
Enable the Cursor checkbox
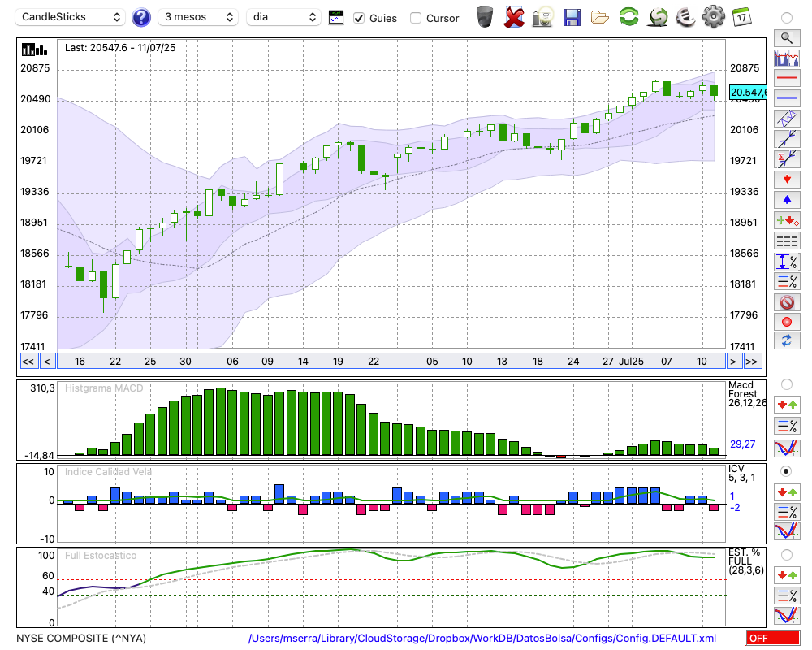pos(415,18)
